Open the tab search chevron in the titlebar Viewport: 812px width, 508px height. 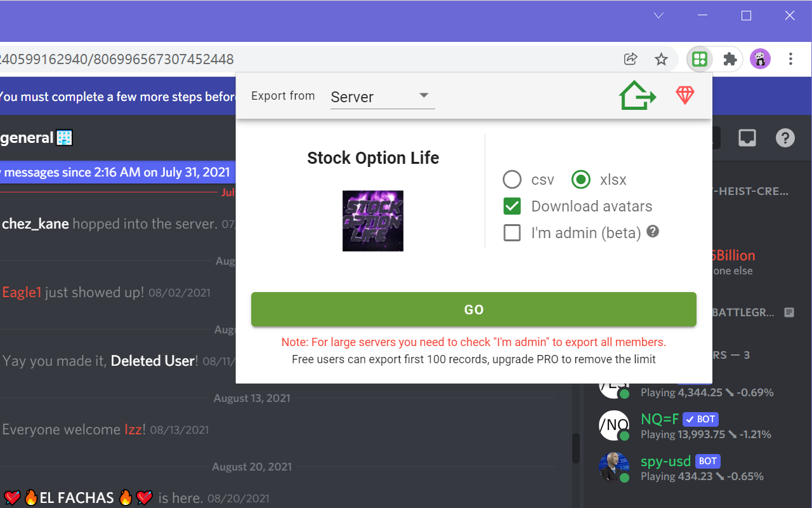tap(658, 15)
